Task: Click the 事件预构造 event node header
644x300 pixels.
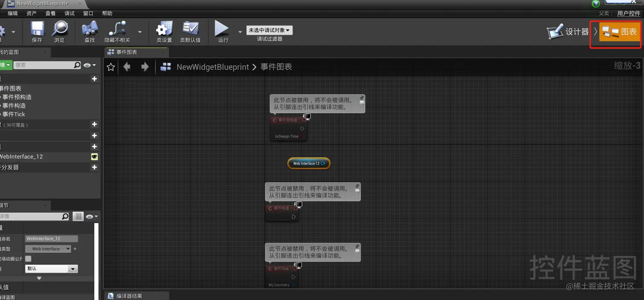Action: tap(288, 120)
